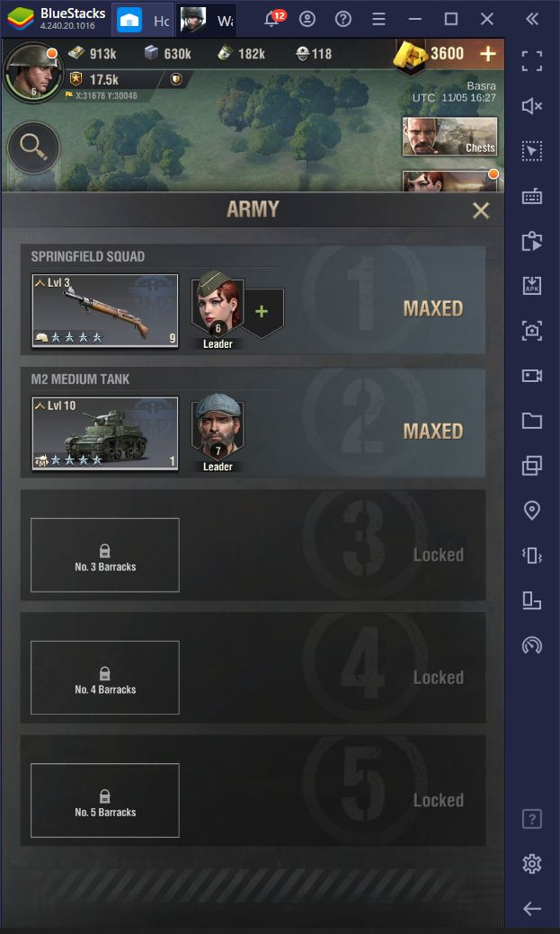Open the locked No. 3 Barracks slot

click(105, 556)
